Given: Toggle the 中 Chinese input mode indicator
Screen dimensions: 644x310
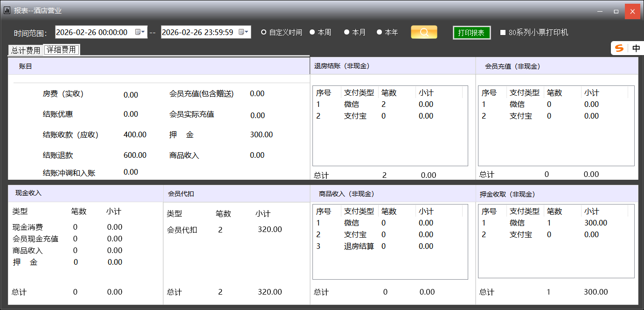Looking at the screenshot, I should [x=636, y=48].
